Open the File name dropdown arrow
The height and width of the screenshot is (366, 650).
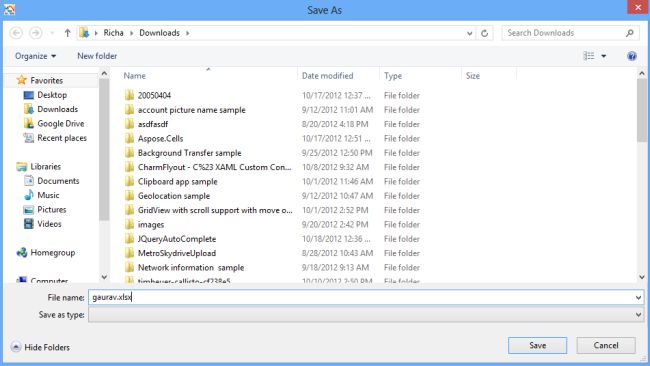638,297
